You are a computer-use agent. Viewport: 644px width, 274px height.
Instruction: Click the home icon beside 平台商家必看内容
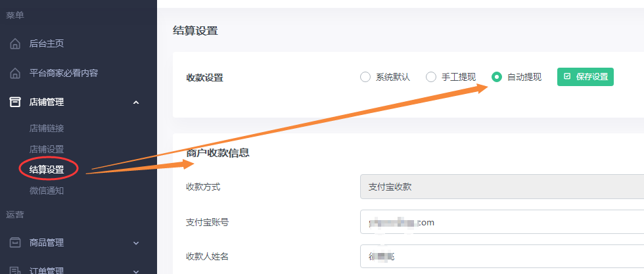click(15, 73)
